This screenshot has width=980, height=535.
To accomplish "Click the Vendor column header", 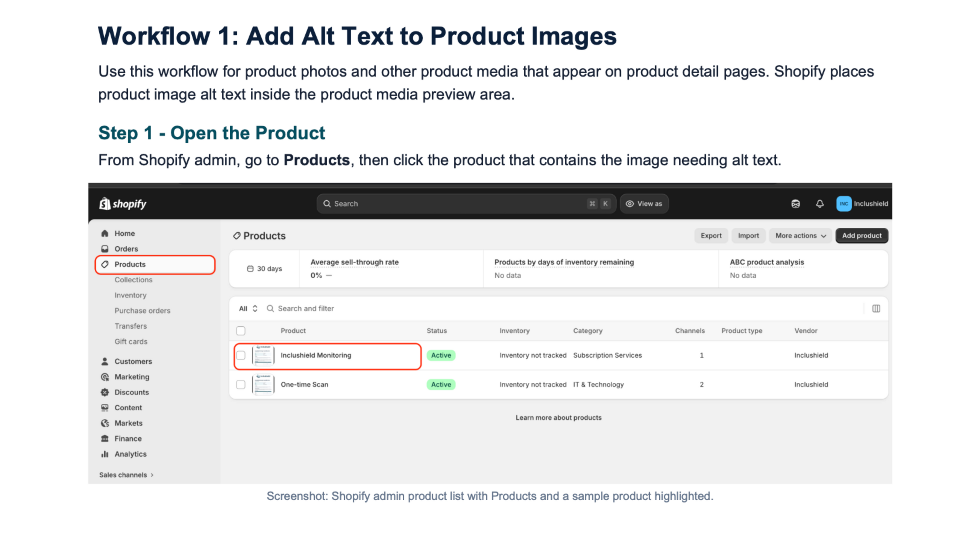I will [806, 331].
